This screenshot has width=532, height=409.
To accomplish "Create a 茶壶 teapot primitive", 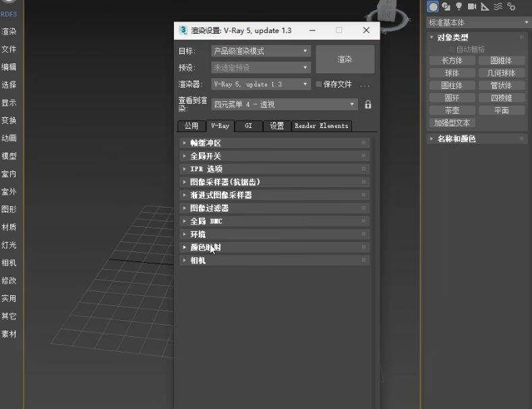I will tap(452, 111).
